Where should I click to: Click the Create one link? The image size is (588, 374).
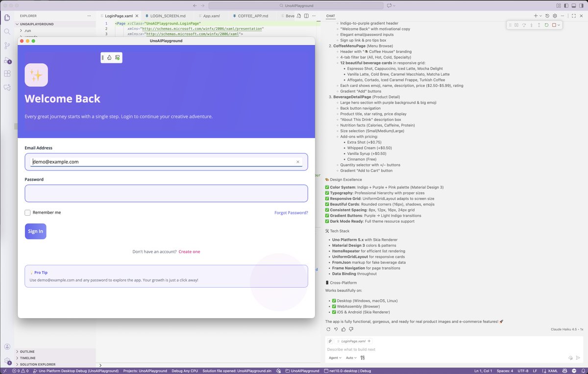click(x=189, y=251)
